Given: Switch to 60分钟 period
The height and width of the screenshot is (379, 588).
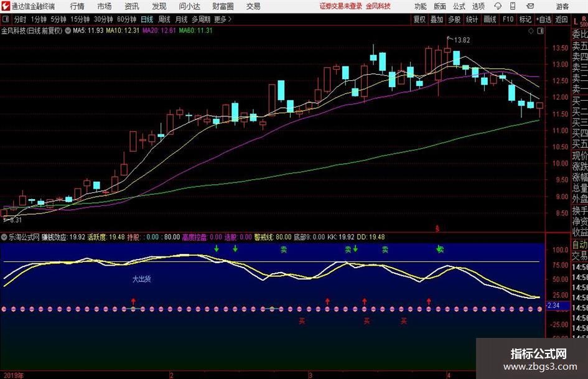Looking at the screenshot, I should click(x=126, y=19).
